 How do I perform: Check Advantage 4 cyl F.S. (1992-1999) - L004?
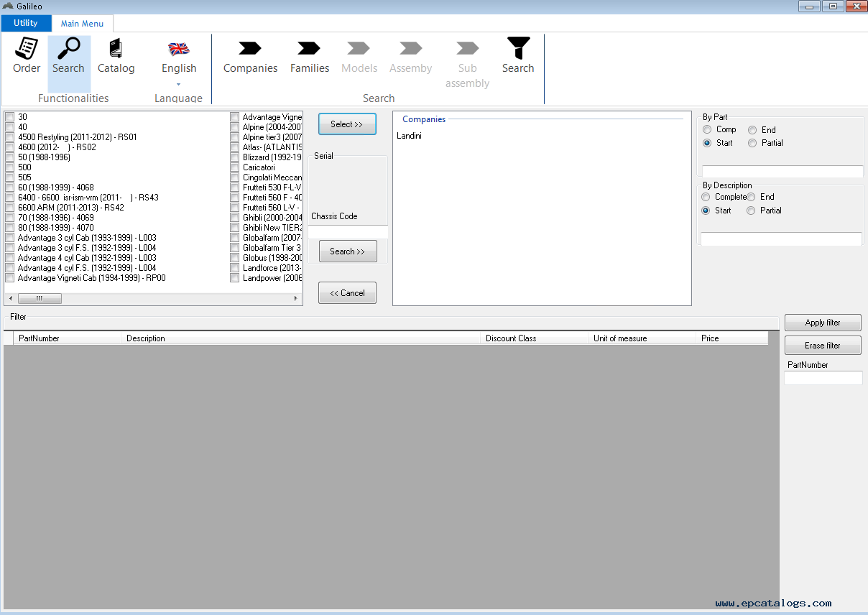(x=10, y=268)
